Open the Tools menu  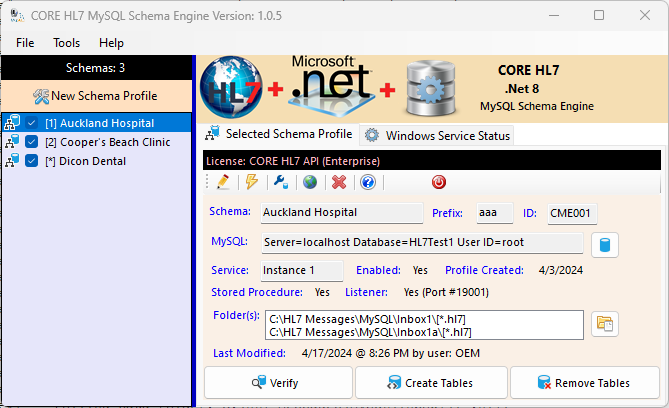click(67, 43)
